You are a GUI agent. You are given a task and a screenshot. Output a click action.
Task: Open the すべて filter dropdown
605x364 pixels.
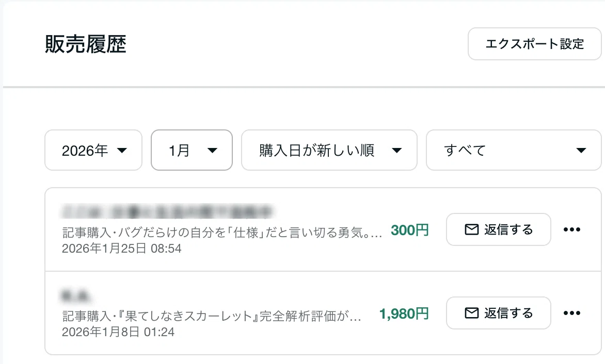[x=514, y=150]
